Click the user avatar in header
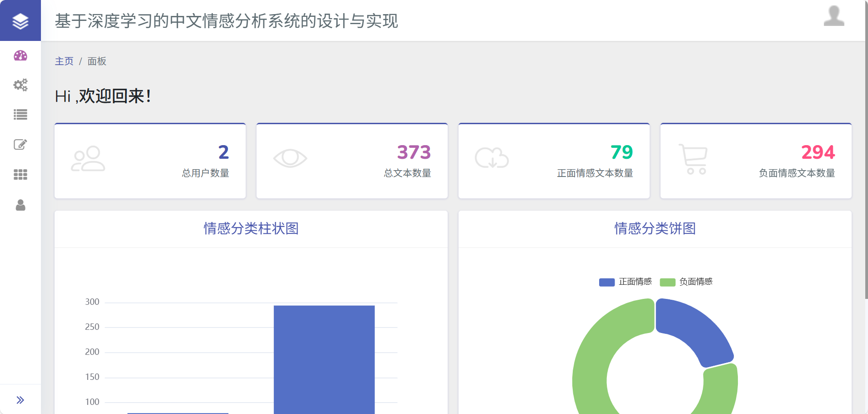The width and height of the screenshot is (868, 414). [x=834, y=16]
